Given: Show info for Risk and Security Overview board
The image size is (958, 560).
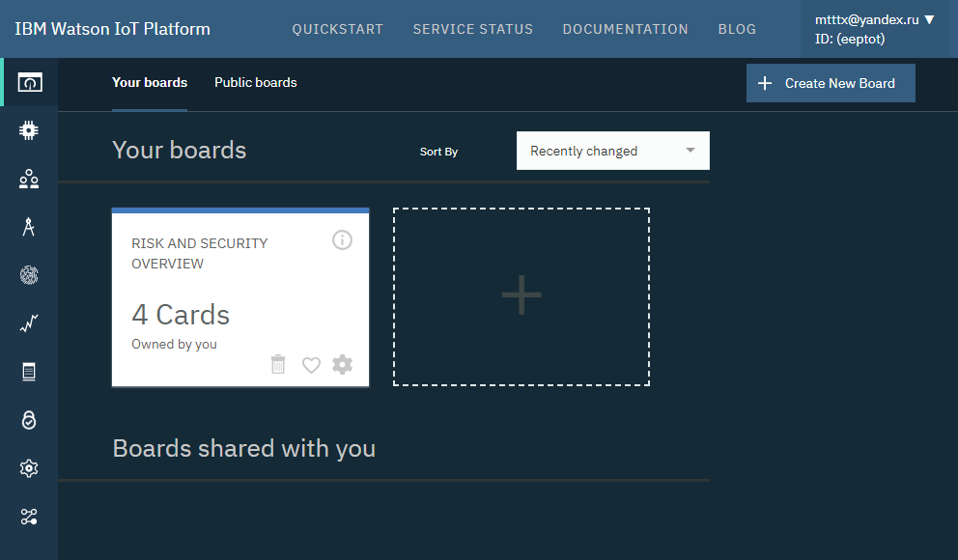Looking at the screenshot, I should pos(342,240).
